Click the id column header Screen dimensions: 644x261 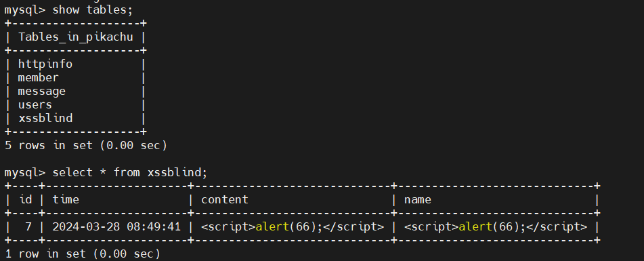point(26,200)
